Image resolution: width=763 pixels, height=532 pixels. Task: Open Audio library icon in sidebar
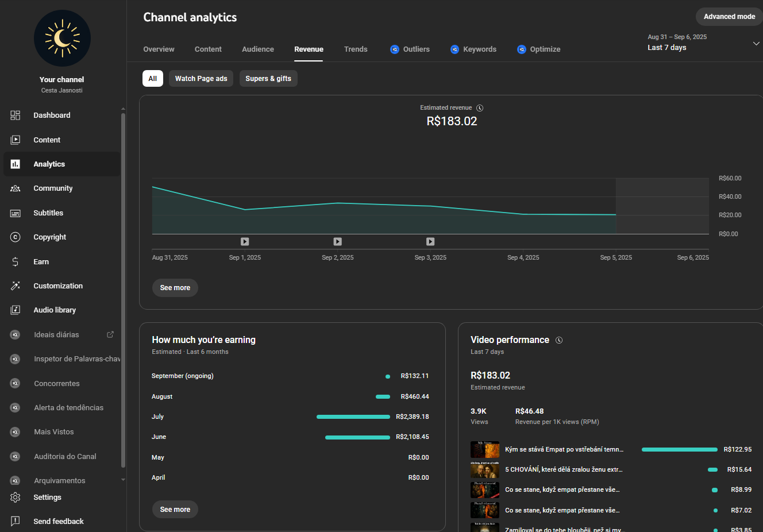click(x=16, y=310)
